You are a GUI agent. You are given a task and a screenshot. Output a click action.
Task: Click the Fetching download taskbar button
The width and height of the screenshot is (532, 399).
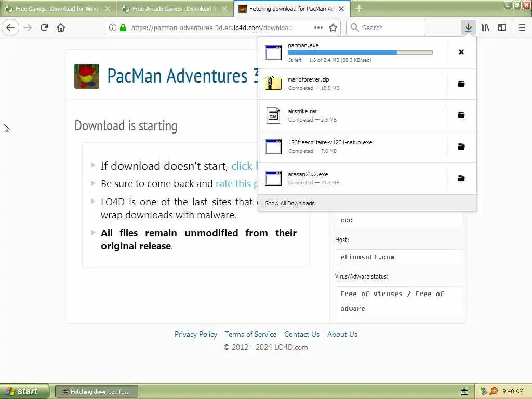96,392
